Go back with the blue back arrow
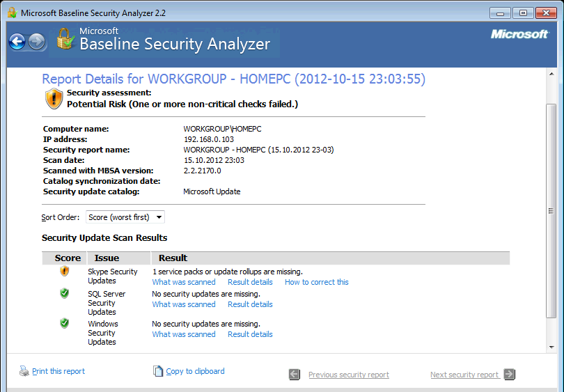Screen dimensions: 564x392 pyautogui.click(x=17, y=42)
